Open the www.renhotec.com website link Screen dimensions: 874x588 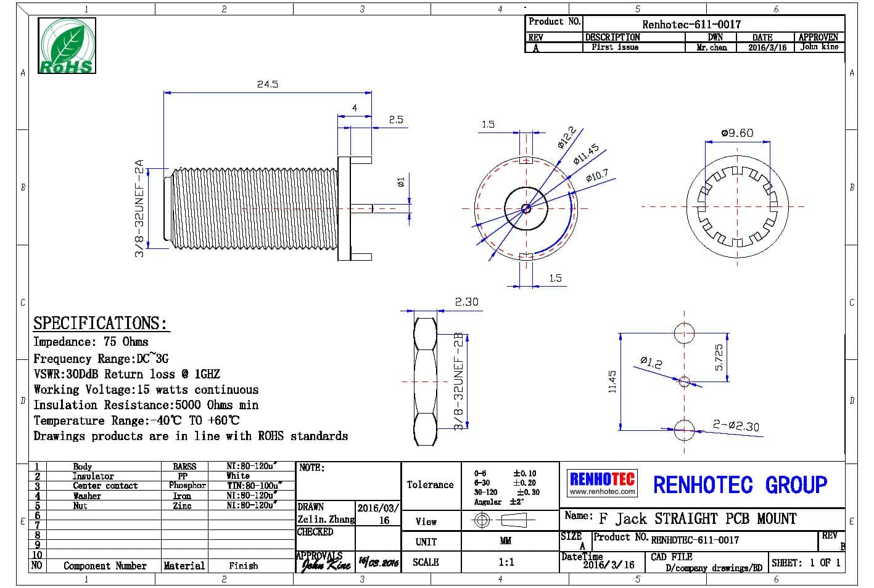(601, 492)
